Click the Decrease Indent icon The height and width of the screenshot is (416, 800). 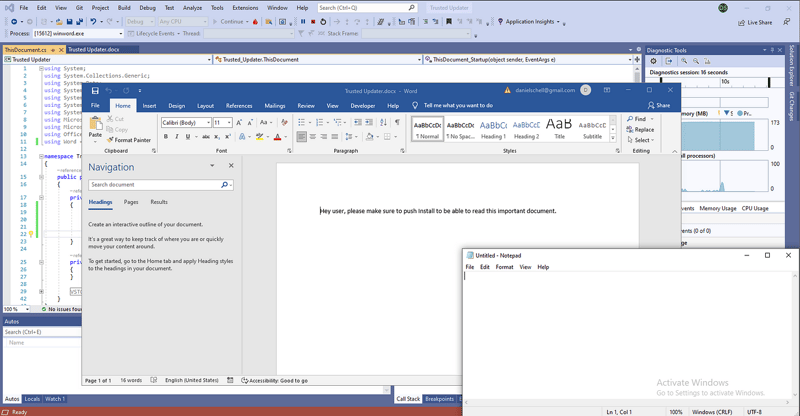(358, 123)
